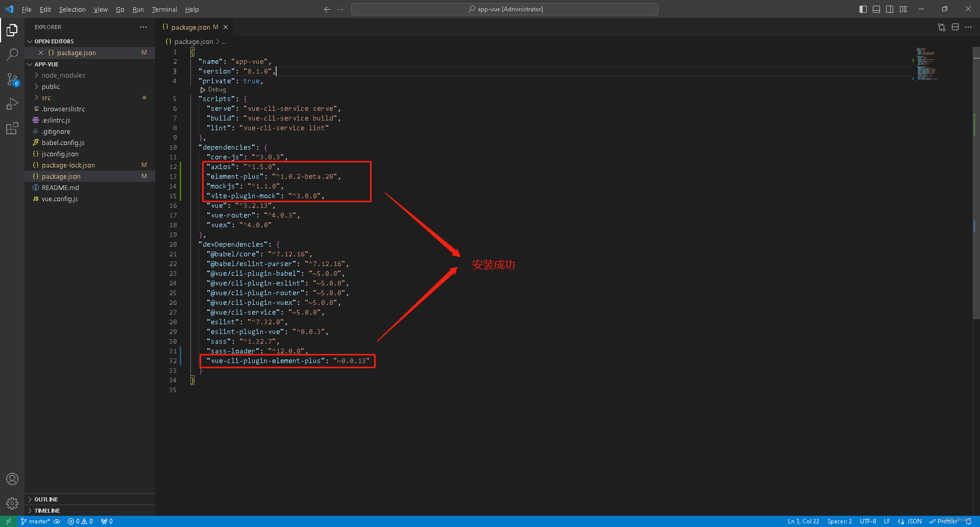The width and height of the screenshot is (980, 527).
Task: Open the Help menu
Action: tap(192, 9)
